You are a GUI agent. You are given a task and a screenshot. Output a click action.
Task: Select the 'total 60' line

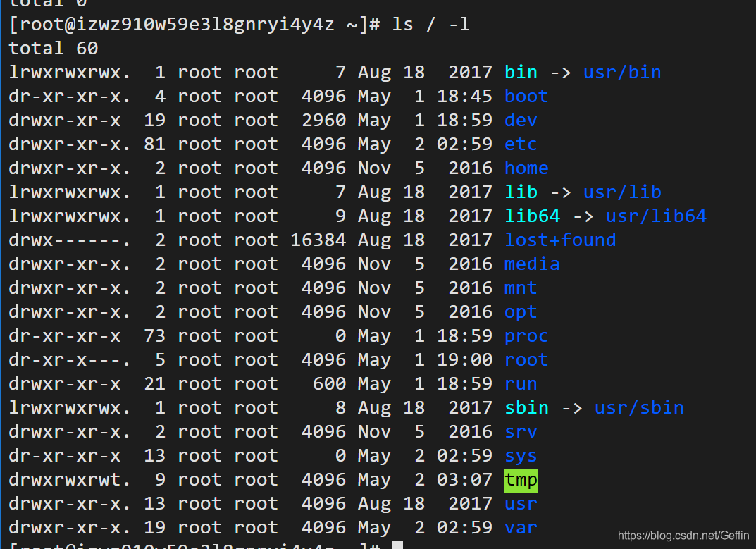click(x=54, y=48)
